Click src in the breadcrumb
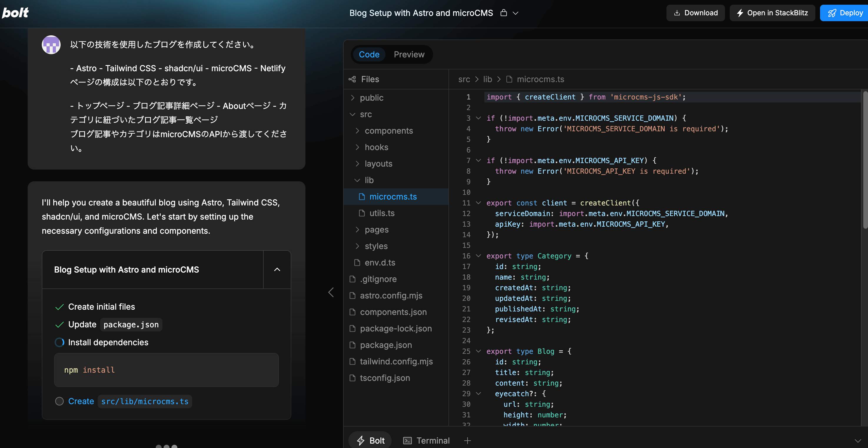 (464, 79)
